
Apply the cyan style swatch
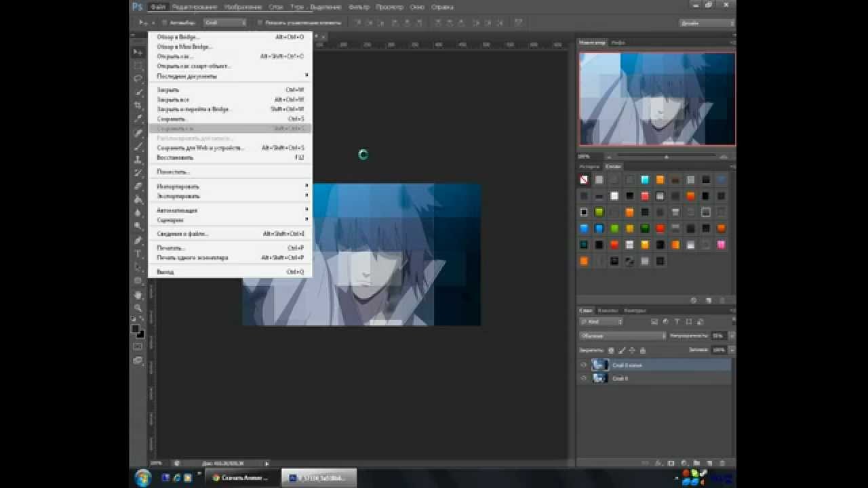[x=645, y=180]
